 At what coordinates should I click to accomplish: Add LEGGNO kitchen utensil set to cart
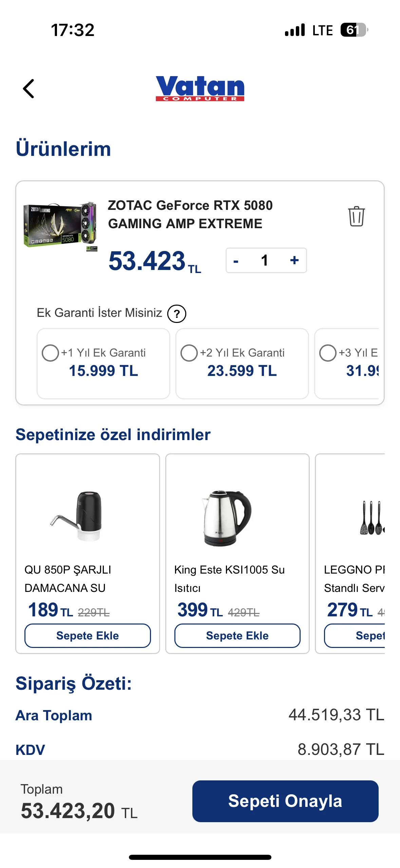[355, 635]
